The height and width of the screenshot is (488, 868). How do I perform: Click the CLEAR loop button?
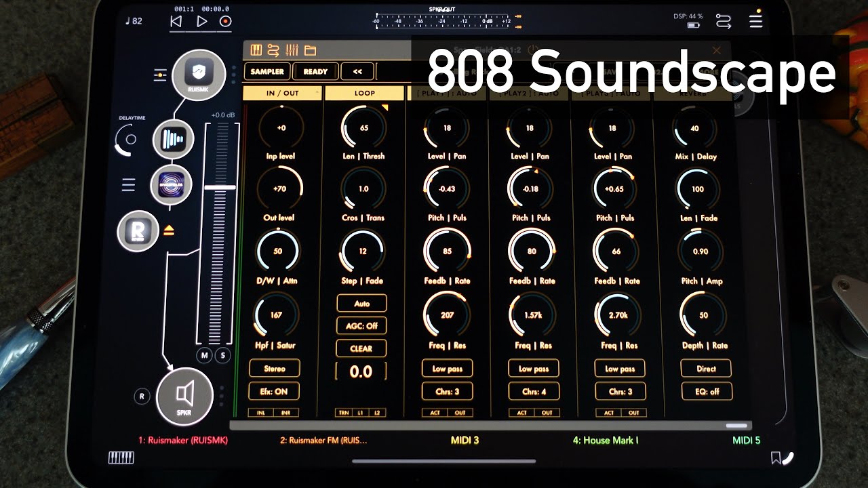tap(361, 348)
